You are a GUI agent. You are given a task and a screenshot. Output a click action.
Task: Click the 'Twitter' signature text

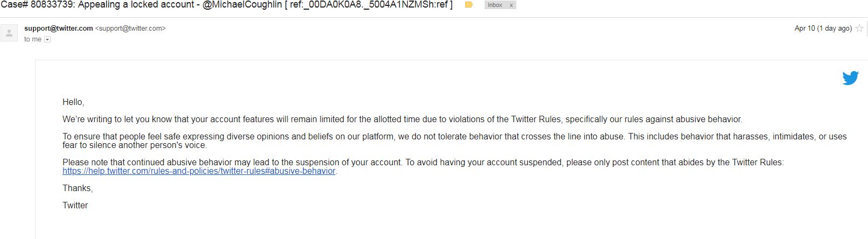tap(75, 205)
